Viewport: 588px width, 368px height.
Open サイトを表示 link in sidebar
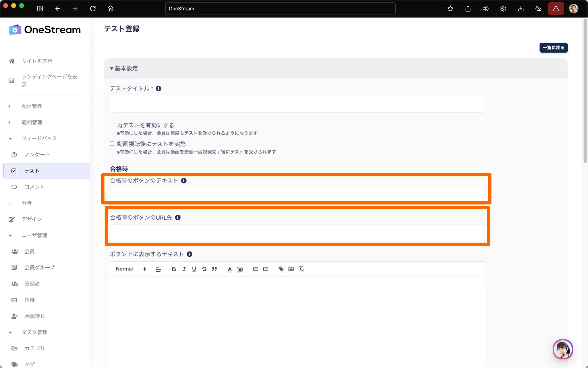tap(37, 61)
